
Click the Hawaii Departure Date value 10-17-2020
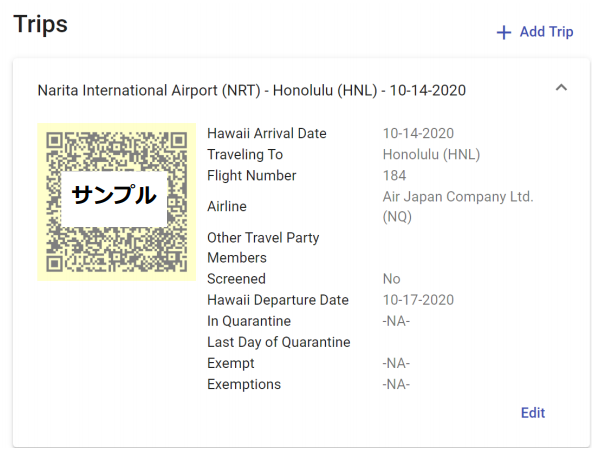[418, 300]
